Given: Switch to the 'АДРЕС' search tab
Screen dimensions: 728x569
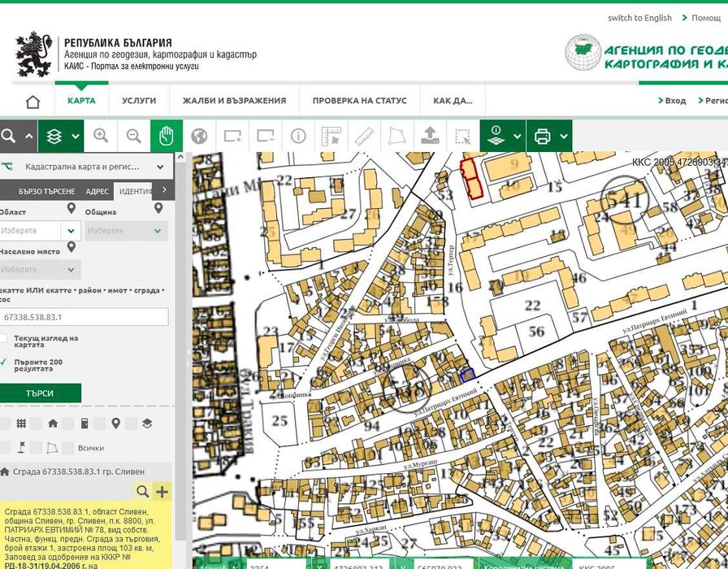Looking at the screenshot, I should click(97, 191).
